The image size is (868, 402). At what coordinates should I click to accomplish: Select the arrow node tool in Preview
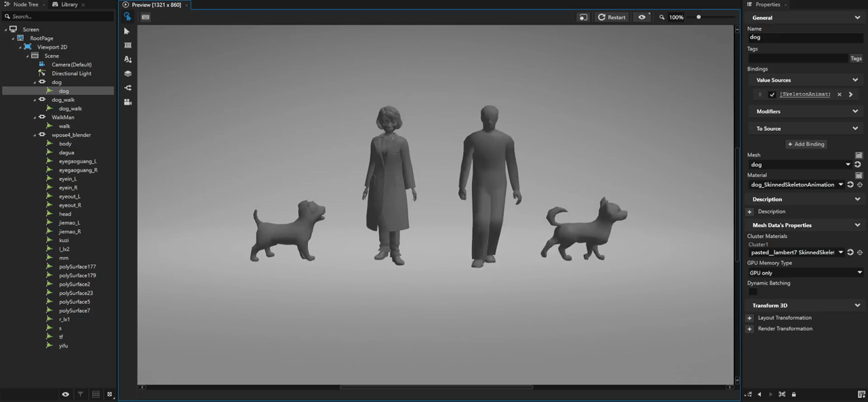pyautogui.click(x=127, y=31)
